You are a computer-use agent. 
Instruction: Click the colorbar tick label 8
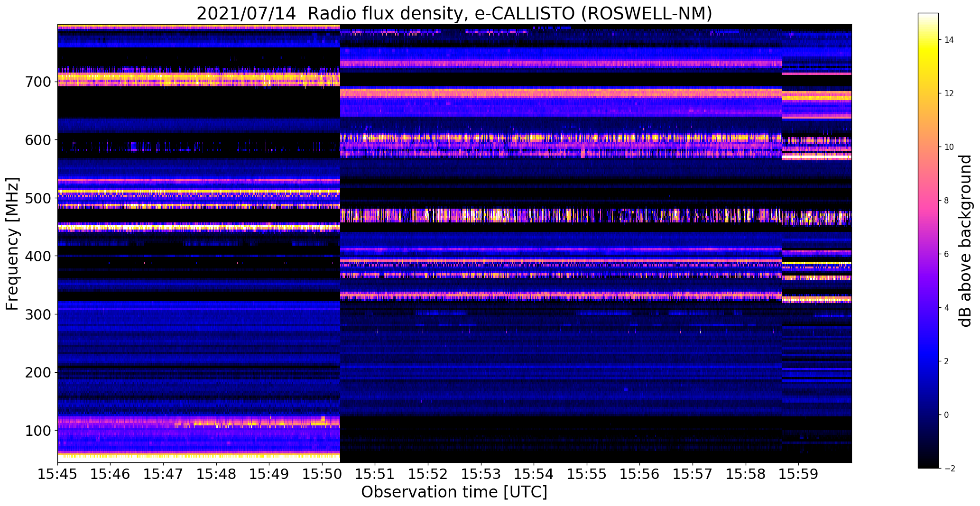(x=947, y=201)
